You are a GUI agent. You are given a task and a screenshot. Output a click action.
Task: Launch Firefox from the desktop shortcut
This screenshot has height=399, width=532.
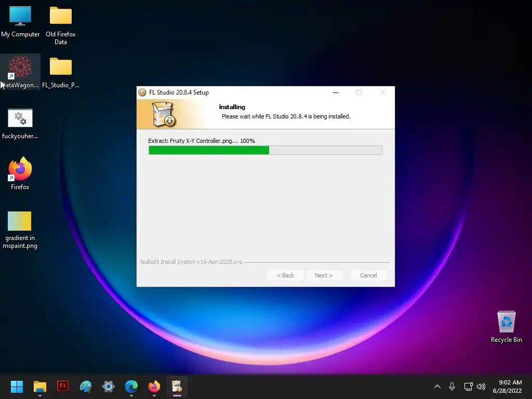(20, 173)
